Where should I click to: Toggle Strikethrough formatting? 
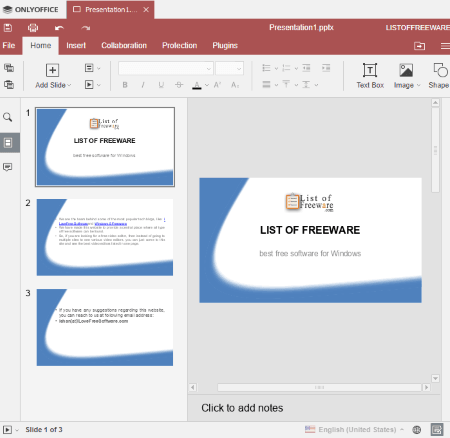(x=179, y=85)
